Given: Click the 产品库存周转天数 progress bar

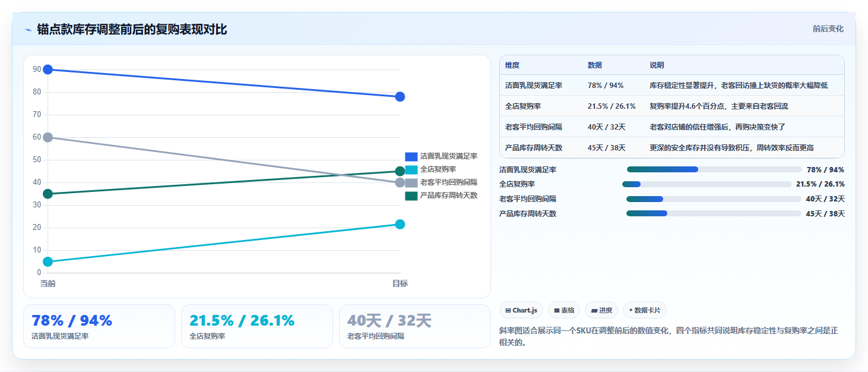Looking at the screenshot, I should pos(714,213).
